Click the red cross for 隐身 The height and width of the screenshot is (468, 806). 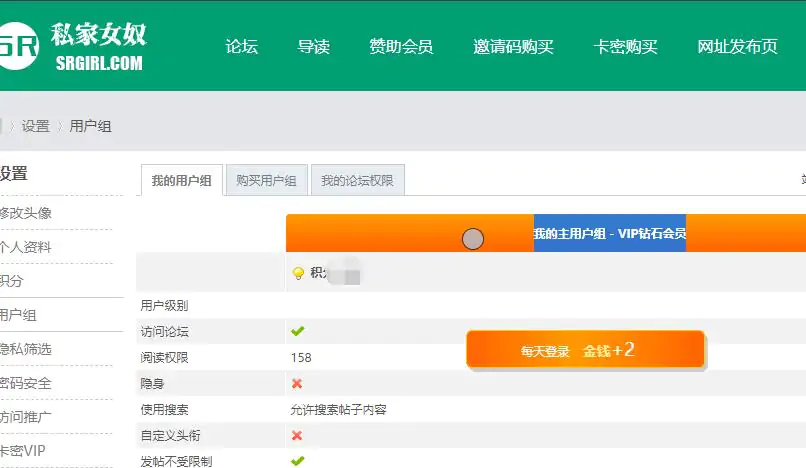[x=297, y=383]
